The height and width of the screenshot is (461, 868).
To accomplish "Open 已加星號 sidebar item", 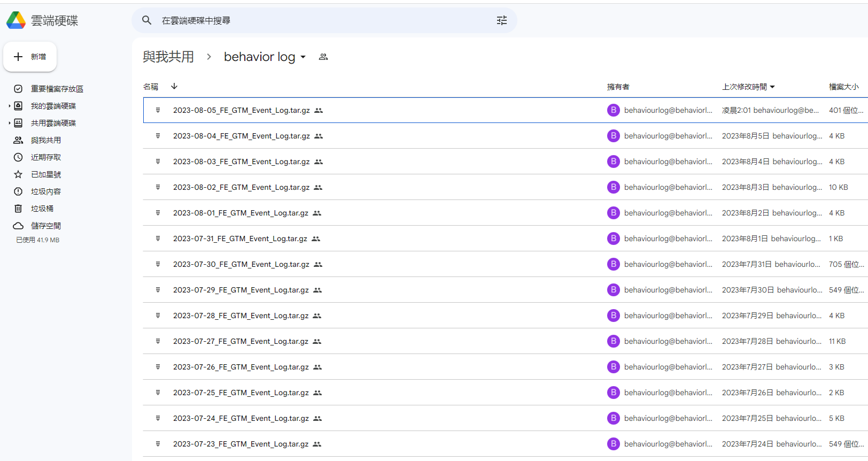I will 46,174.
